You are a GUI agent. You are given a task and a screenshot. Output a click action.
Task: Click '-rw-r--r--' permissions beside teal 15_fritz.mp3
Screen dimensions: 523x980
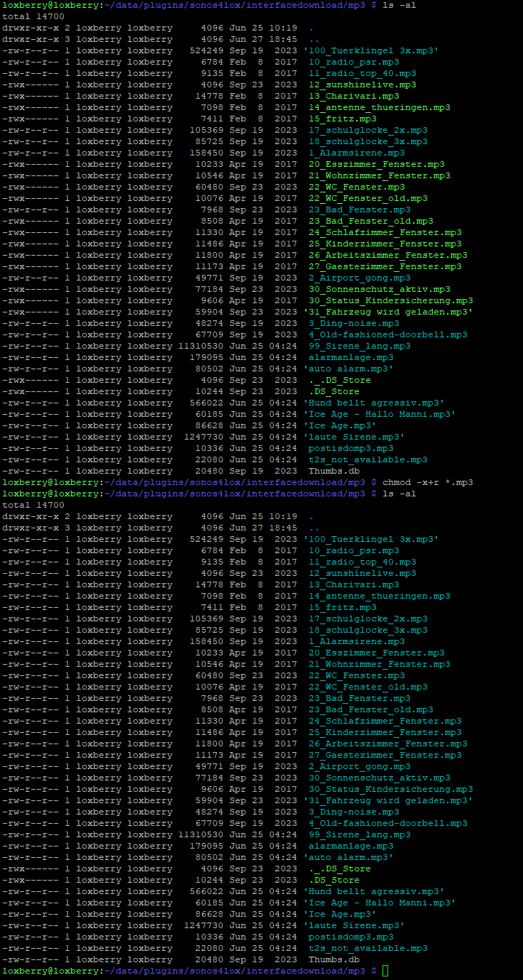(x=31, y=607)
